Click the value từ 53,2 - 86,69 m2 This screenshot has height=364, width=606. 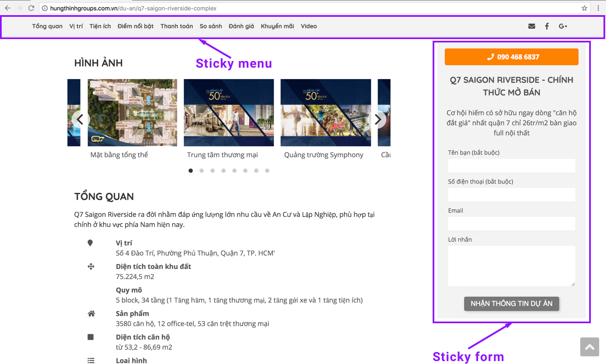click(x=144, y=347)
